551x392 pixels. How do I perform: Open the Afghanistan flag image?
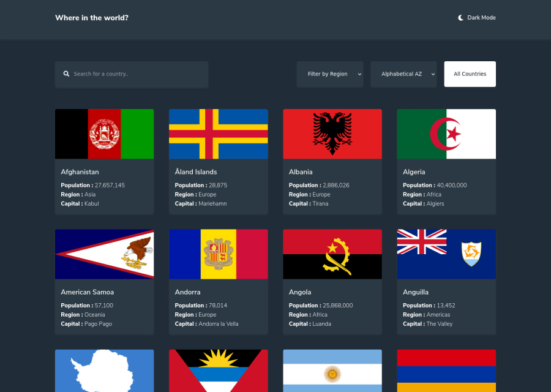(x=104, y=134)
